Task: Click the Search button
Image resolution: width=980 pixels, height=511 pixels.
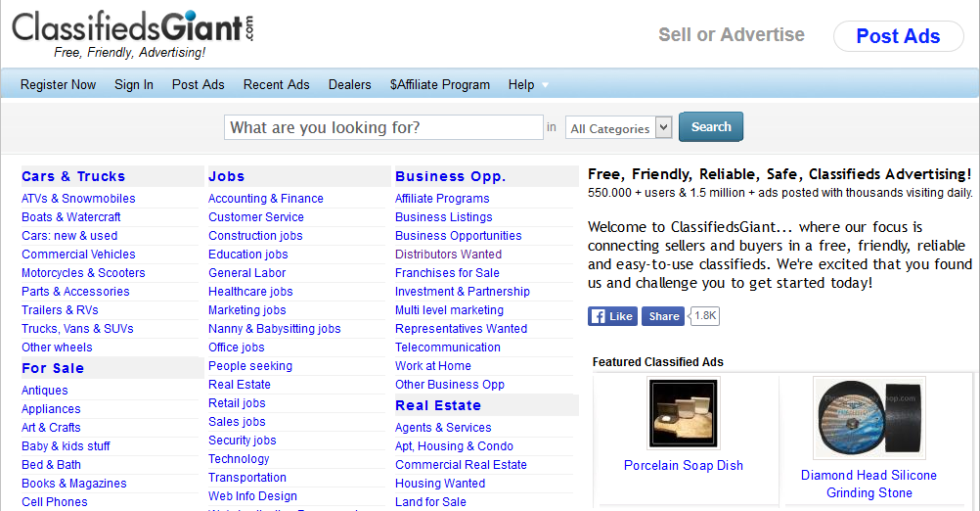Action: (711, 127)
